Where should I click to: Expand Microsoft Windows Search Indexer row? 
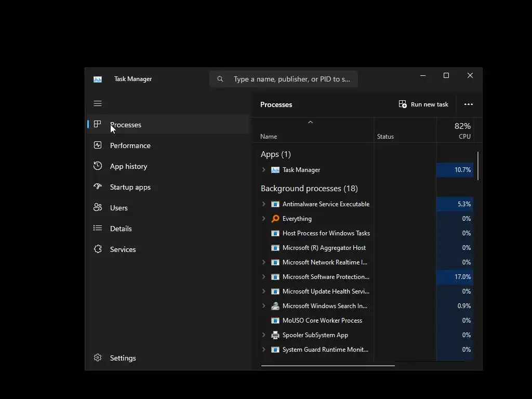263,305
